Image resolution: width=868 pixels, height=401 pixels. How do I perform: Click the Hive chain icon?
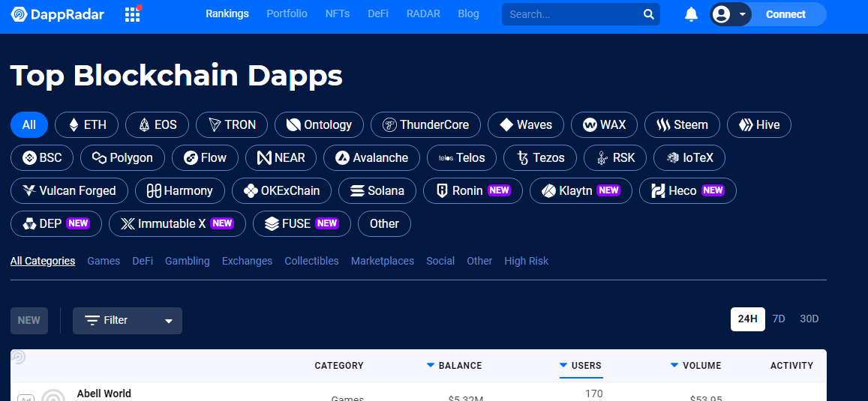click(746, 125)
